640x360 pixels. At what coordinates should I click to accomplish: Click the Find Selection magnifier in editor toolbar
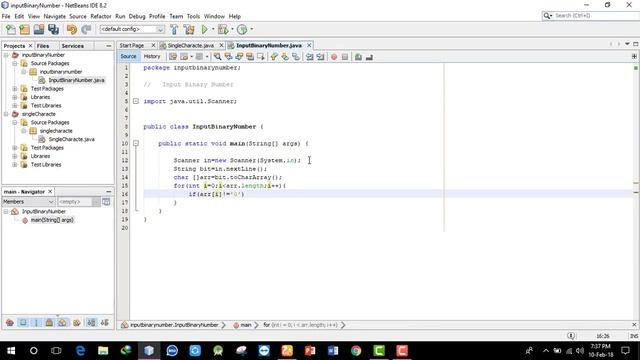coord(218,57)
